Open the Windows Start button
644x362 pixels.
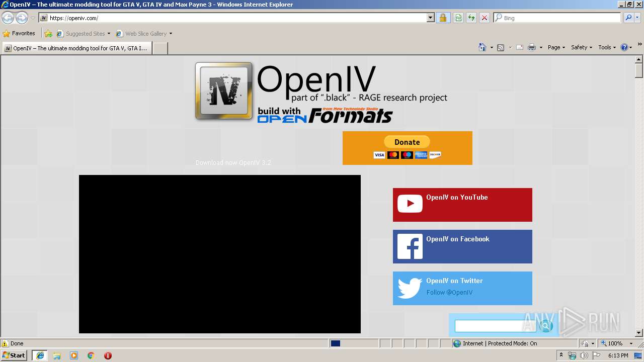(x=14, y=355)
